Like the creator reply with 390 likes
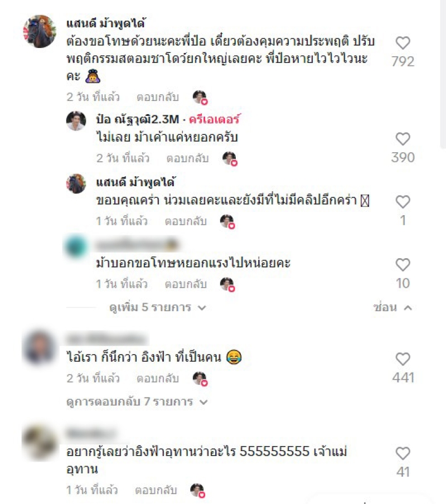Screen dimensions: 446x504 pyautogui.click(x=403, y=139)
